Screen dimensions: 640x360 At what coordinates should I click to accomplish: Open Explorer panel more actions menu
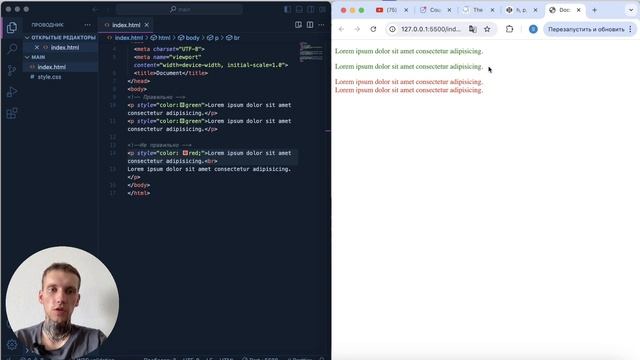click(87, 25)
